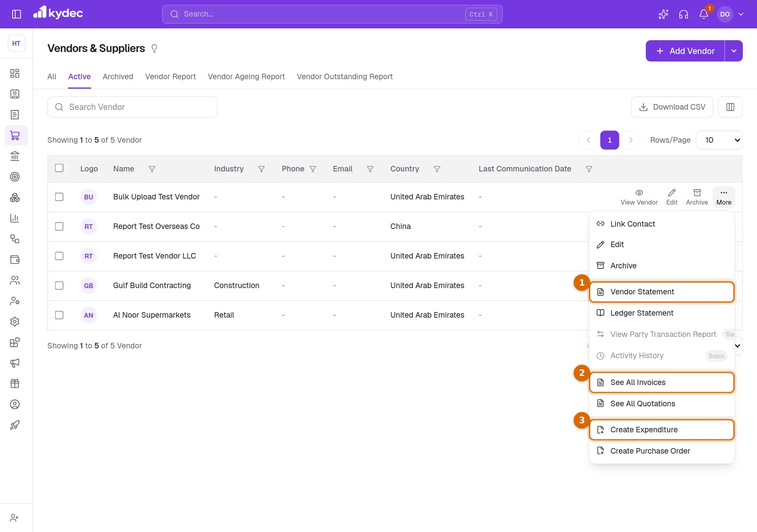
Task: Check the Al Noor Supermarkets checkbox
Action: click(x=59, y=315)
